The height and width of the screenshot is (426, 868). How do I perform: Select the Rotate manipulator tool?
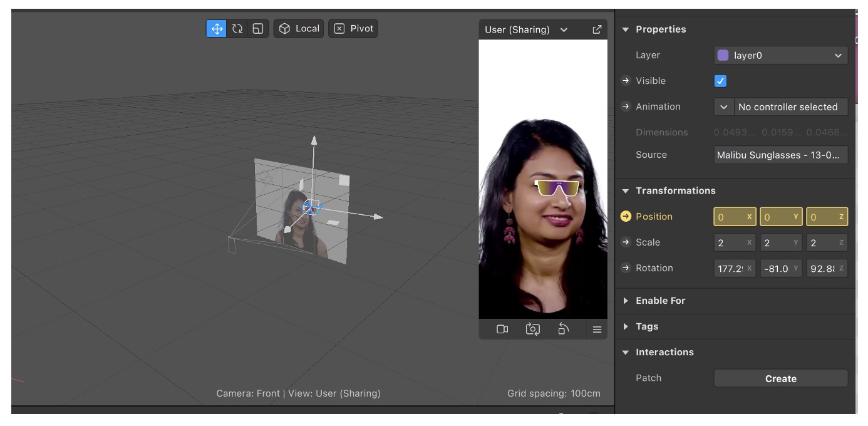click(x=237, y=29)
